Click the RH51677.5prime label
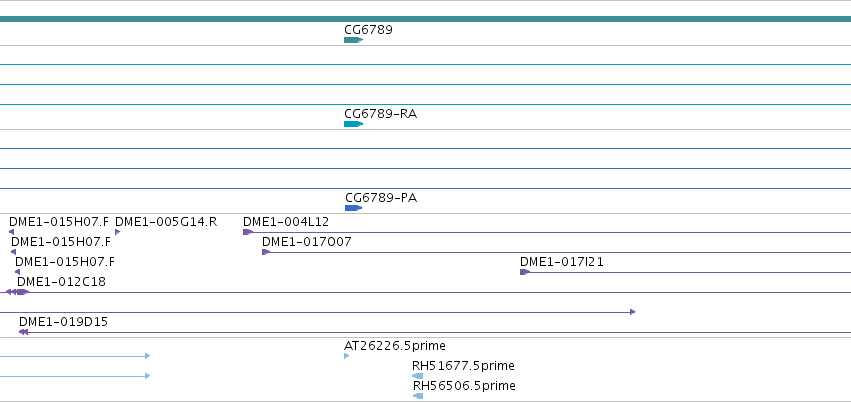This screenshot has height=402, width=851. [x=463, y=366]
